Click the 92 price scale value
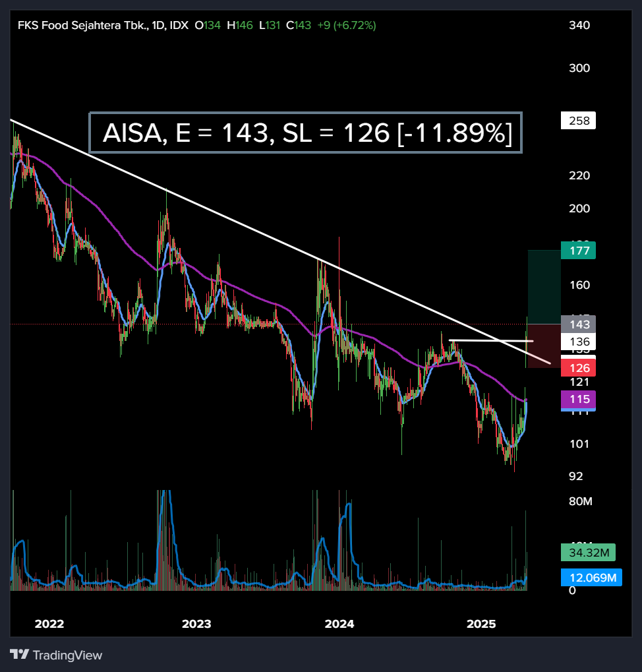The height and width of the screenshot is (672, 642). [x=576, y=476]
